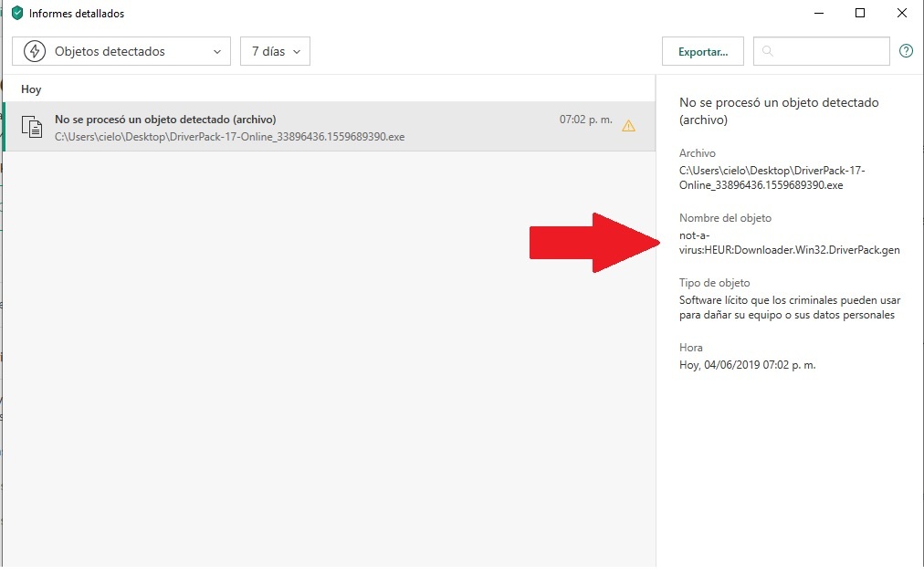Click the archivo path in details panel
The width and height of the screenshot is (924, 574).
pos(772,178)
